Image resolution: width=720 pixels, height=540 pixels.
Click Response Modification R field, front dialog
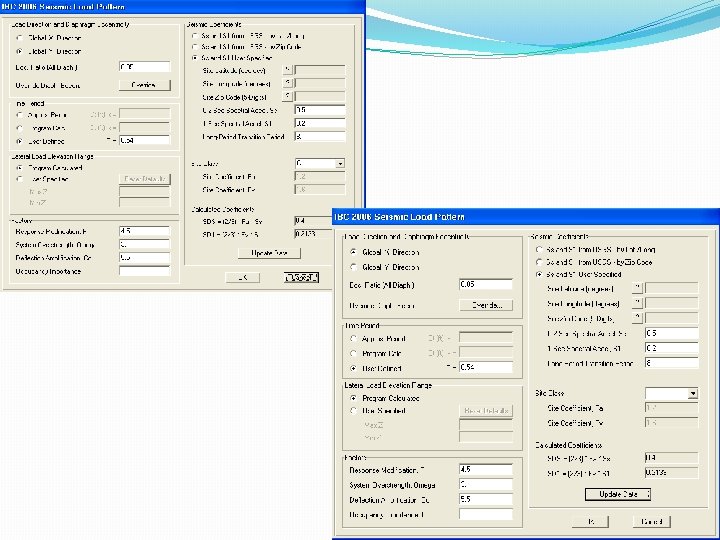click(x=486, y=469)
